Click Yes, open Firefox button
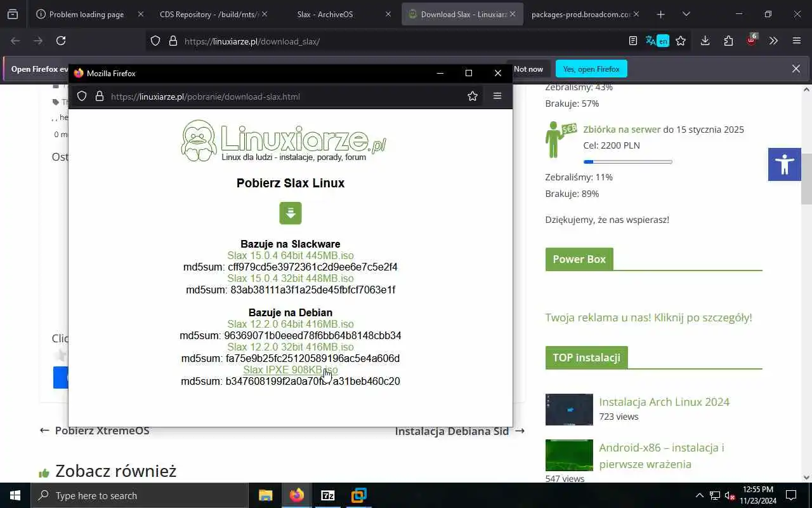The width and height of the screenshot is (812, 508). [591, 69]
